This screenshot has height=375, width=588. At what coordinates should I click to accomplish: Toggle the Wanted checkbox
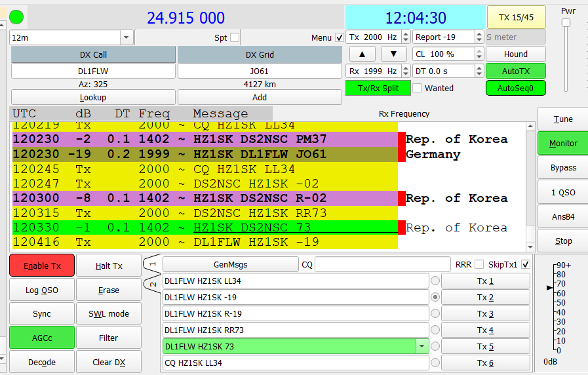pyautogui.click(x=417, y=88)
